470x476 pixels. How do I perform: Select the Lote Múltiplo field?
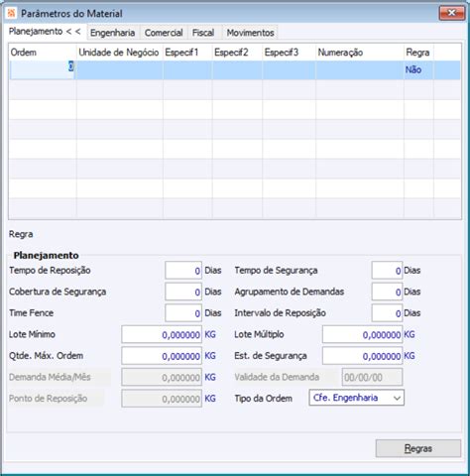[x=363, y=334]
